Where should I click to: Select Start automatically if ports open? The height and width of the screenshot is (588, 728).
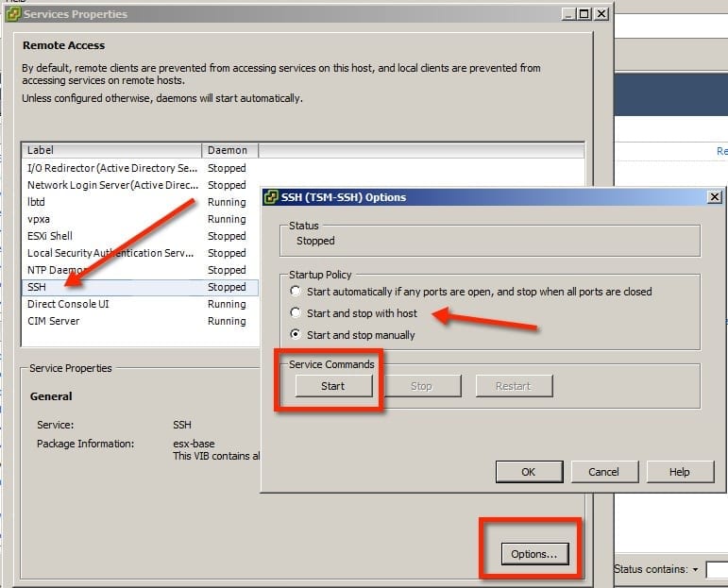click(x=296, y=292)
